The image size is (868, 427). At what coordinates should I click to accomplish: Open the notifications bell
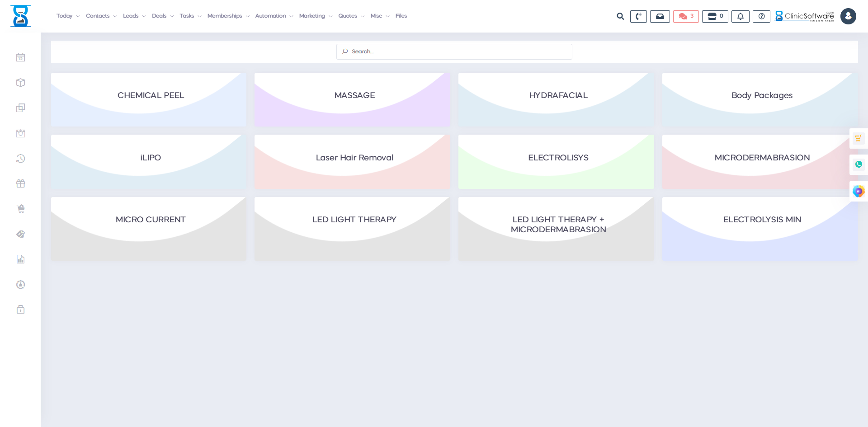(740, 16)
